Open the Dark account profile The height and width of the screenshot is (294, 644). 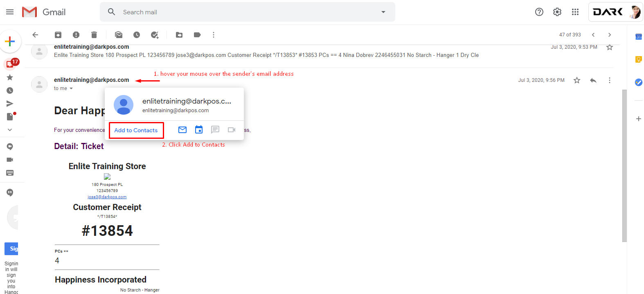[616, 12]
